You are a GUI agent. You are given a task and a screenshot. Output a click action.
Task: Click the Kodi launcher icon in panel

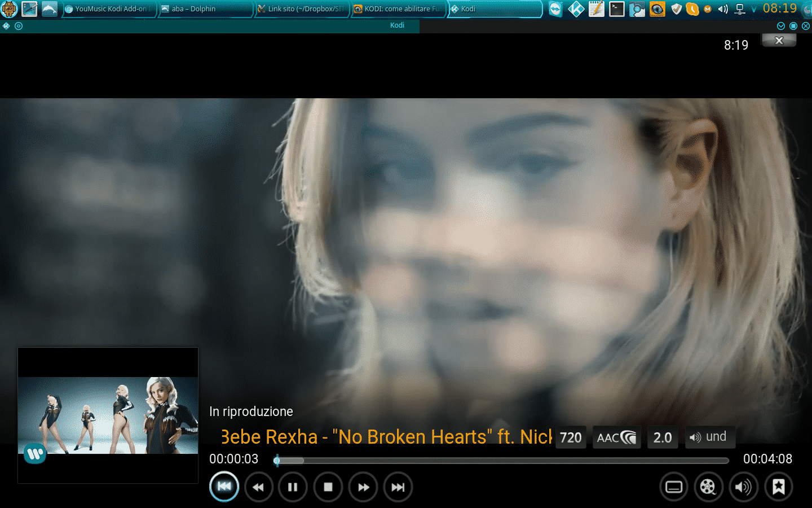[576, 9]
